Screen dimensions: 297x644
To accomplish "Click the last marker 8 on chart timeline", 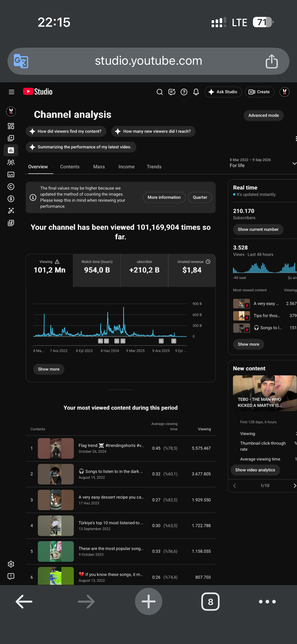I will click(174, 341).
